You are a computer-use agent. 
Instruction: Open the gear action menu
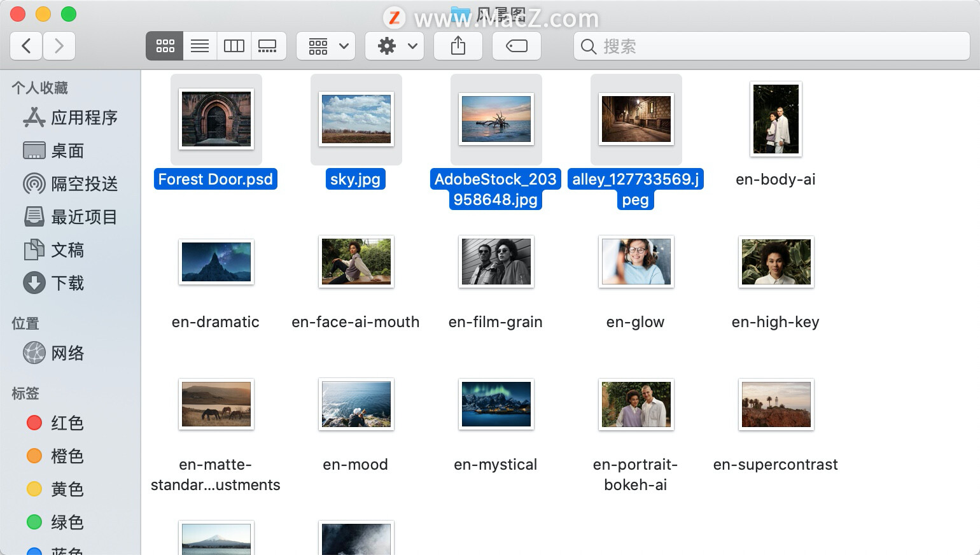pos(395,46)
